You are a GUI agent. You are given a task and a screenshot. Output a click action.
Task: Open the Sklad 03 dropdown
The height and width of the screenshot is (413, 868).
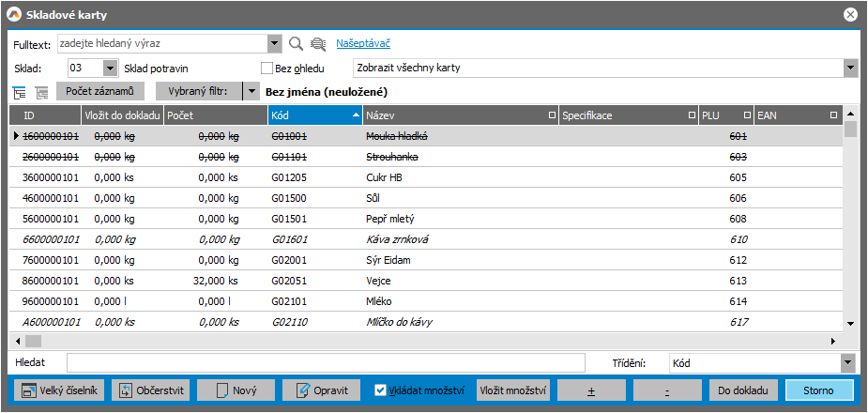(109, 69)
